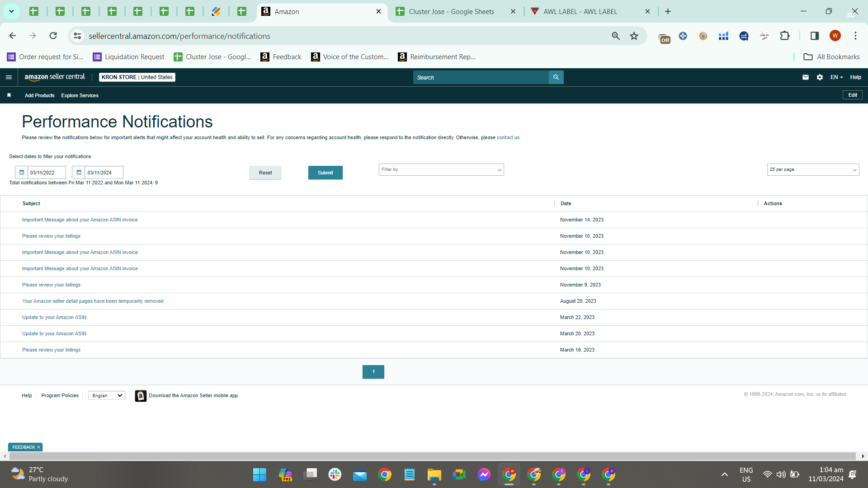Click the end date field 03/11/2024
Viewport: 868px width, 488px height.
104,173
